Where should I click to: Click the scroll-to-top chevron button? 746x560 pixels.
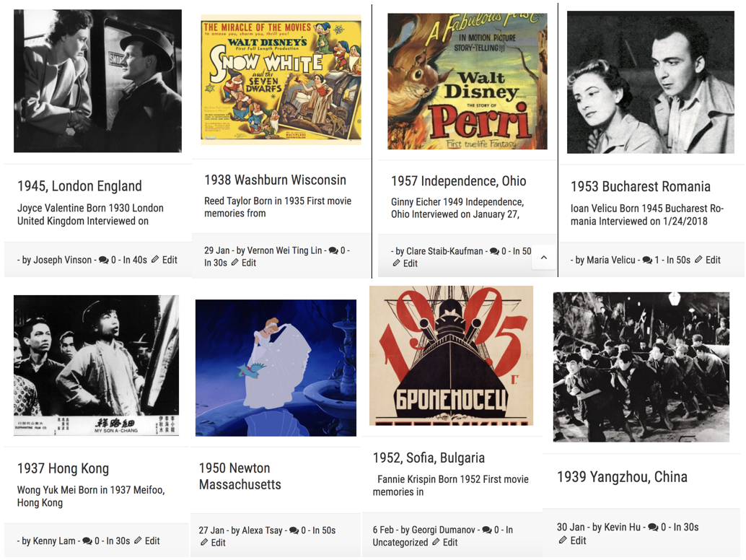click(544, 258)
